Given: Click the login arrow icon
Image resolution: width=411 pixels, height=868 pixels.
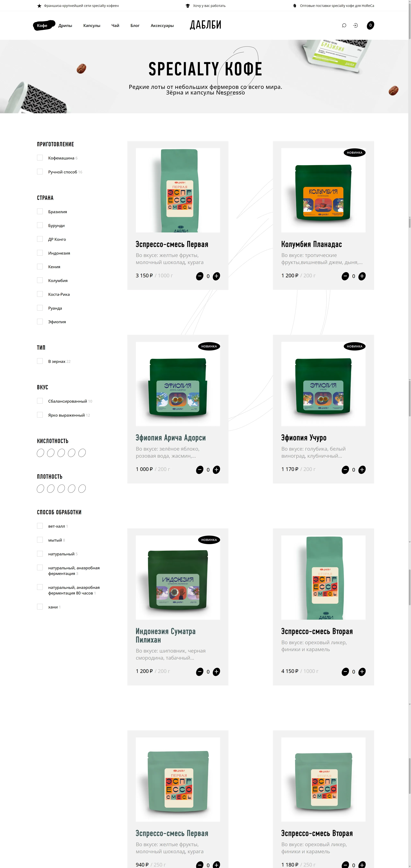Looking at the screenshot, I should point(355,25).
